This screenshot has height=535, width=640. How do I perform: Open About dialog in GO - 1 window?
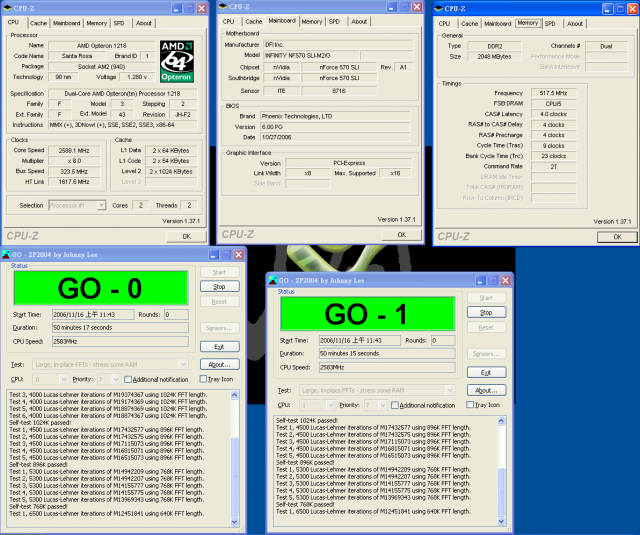[x=487, y=390]
